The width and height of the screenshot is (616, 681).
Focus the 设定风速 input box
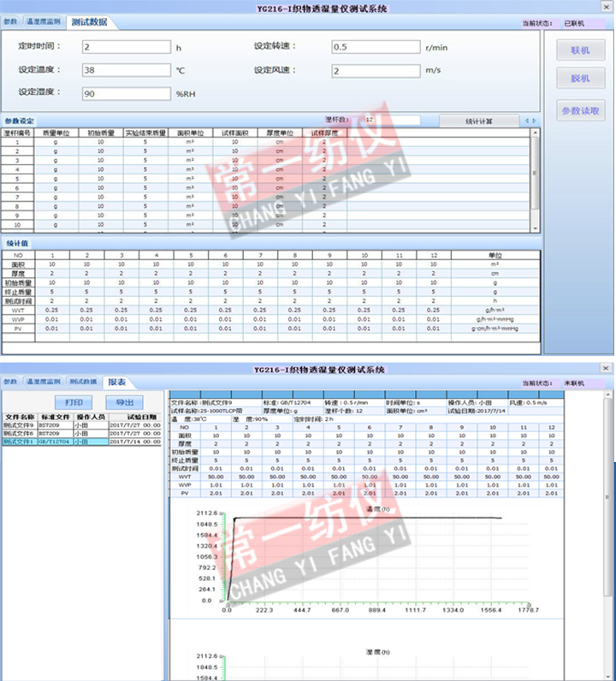(x=375, y=70)
